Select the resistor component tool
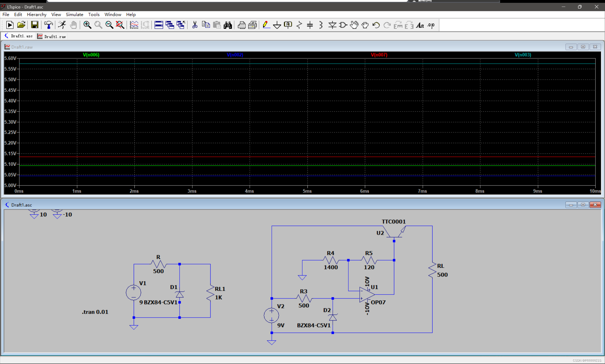This screenshot has height=364, width=605. tap(299, 25)
